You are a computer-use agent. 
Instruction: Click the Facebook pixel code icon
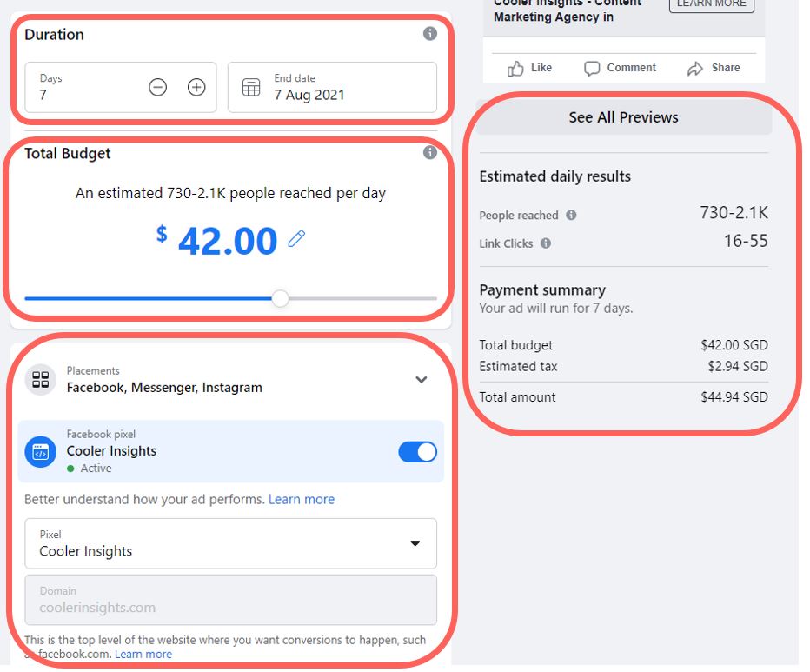40,452
